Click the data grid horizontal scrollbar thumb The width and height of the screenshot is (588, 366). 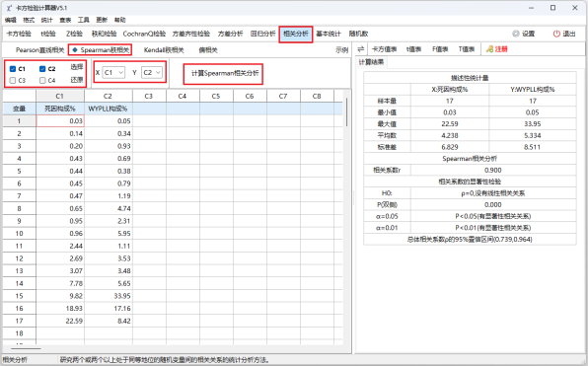[x=26, y=349]
